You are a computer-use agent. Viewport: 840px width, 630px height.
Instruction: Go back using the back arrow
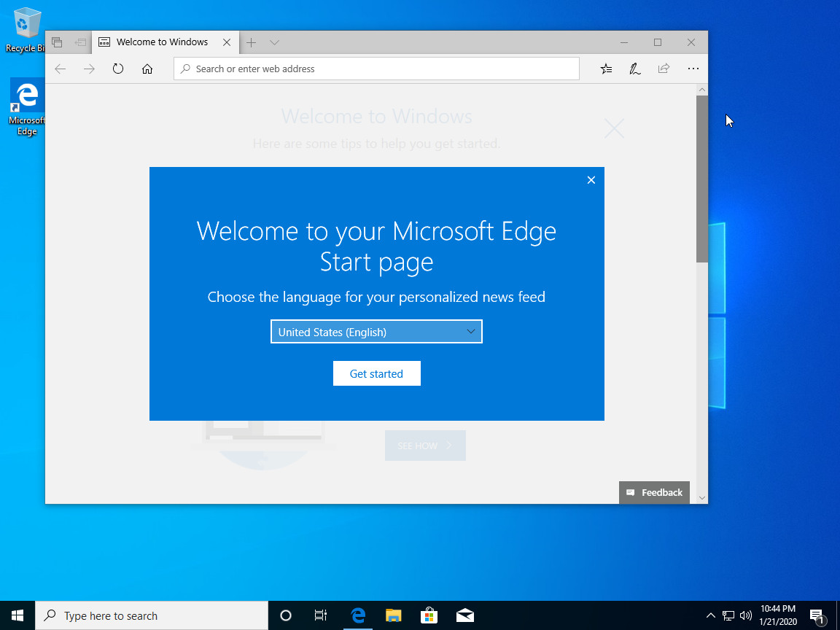pyautogui.click(x=61, y=69)
